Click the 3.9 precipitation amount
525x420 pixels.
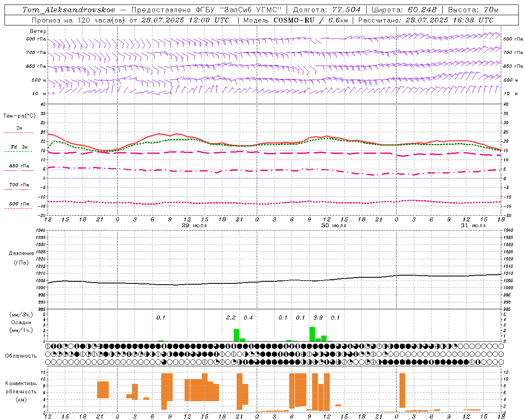click(318, 317)
